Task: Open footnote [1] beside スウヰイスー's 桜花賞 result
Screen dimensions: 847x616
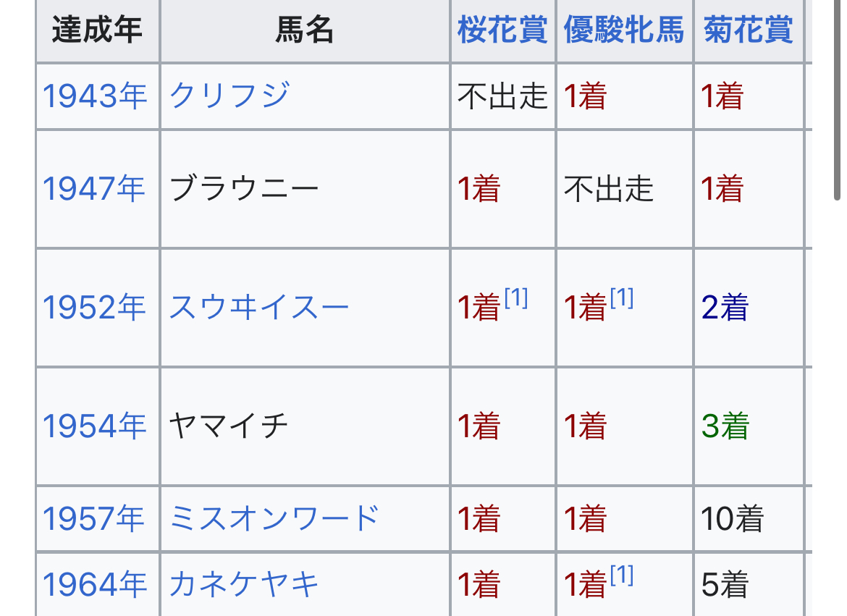Action: coord(516,298)
